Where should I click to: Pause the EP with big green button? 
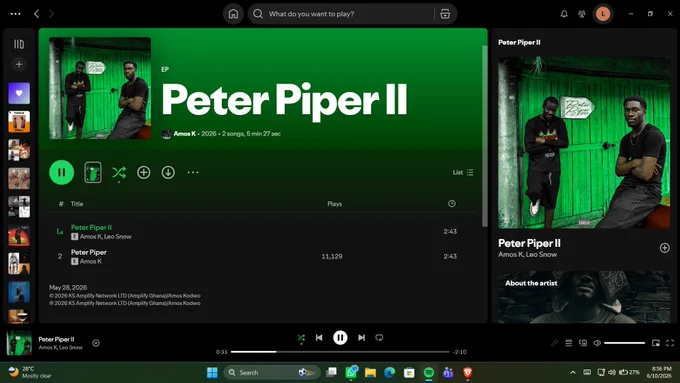62,172
